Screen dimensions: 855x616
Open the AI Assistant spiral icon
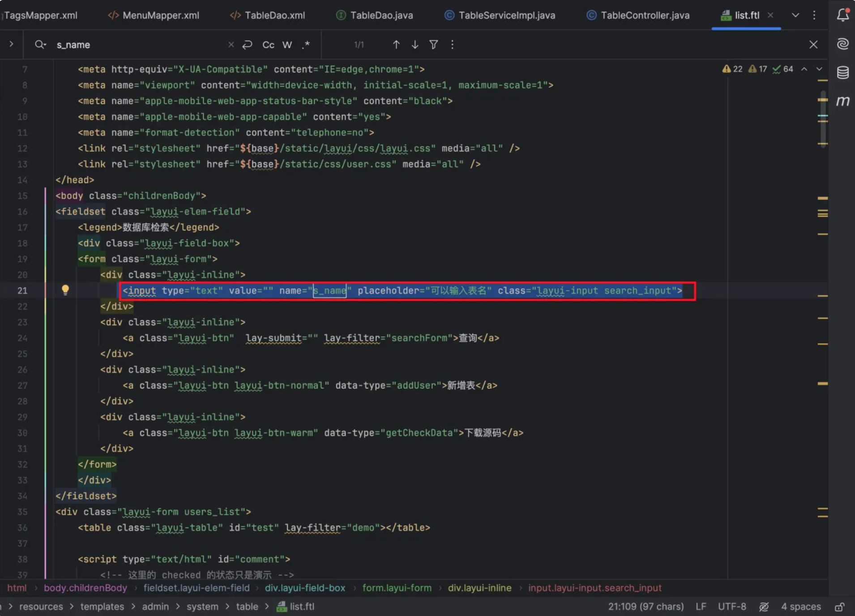click(x=843, y=44)
